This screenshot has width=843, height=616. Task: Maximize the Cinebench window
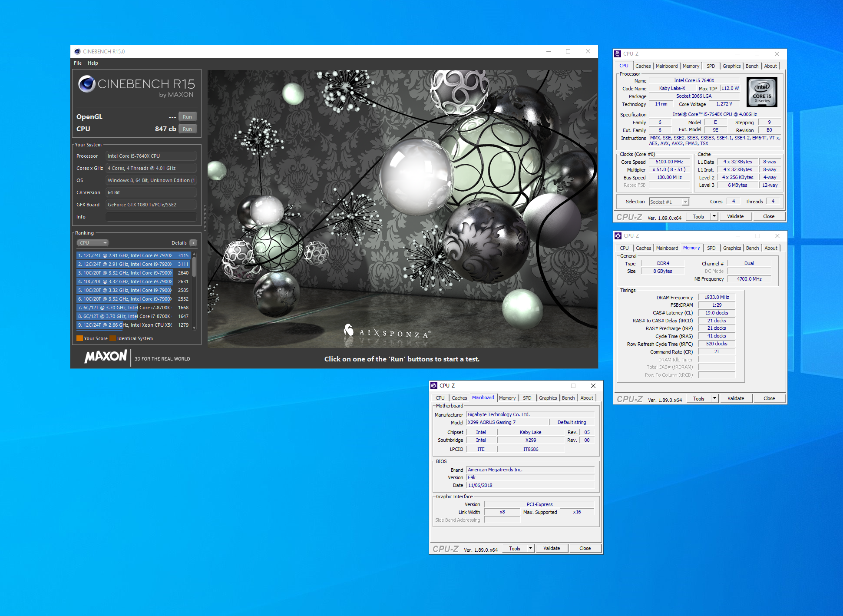[x=568, y=51]
